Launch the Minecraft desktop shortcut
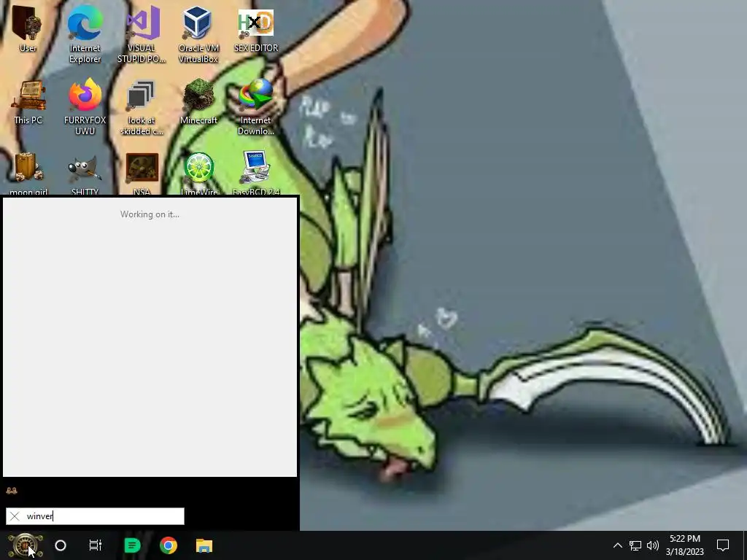The image size is (747, 560). [198, 102]
